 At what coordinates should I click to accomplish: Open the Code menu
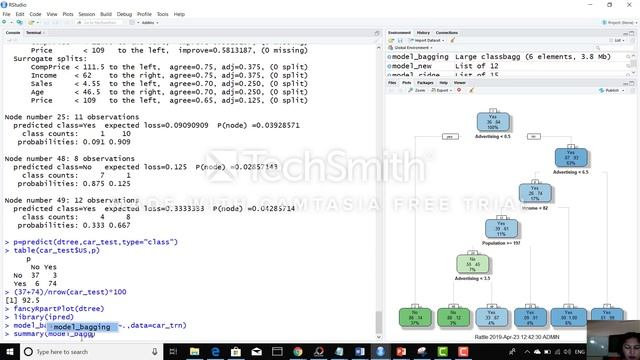[35, 14]
